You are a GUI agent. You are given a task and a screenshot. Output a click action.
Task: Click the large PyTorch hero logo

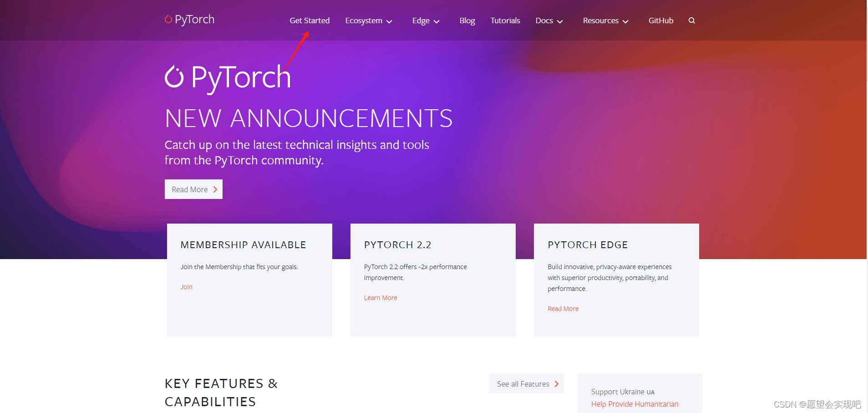click(228, 76)
